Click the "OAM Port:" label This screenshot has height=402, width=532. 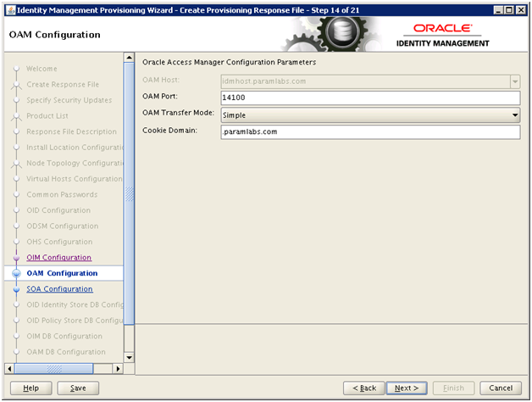pos(160,97)
